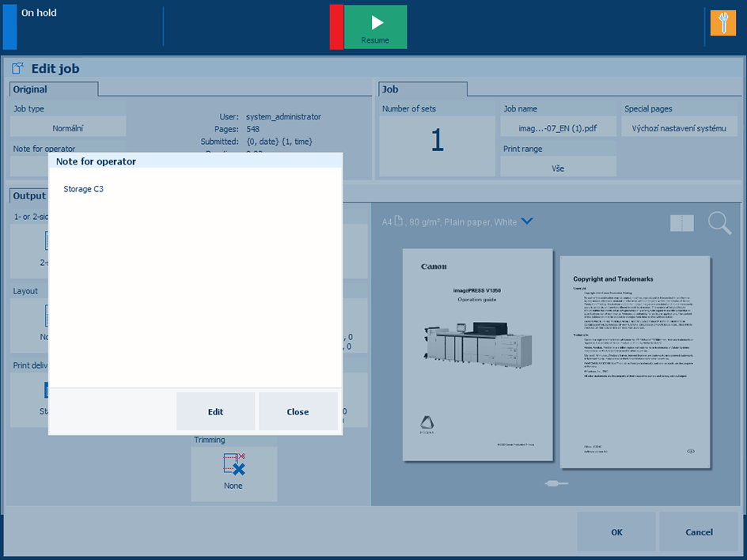Expand the media dropdown arrow after White
Viewport: 747px width, 560px height.
(x=527, y=222)
